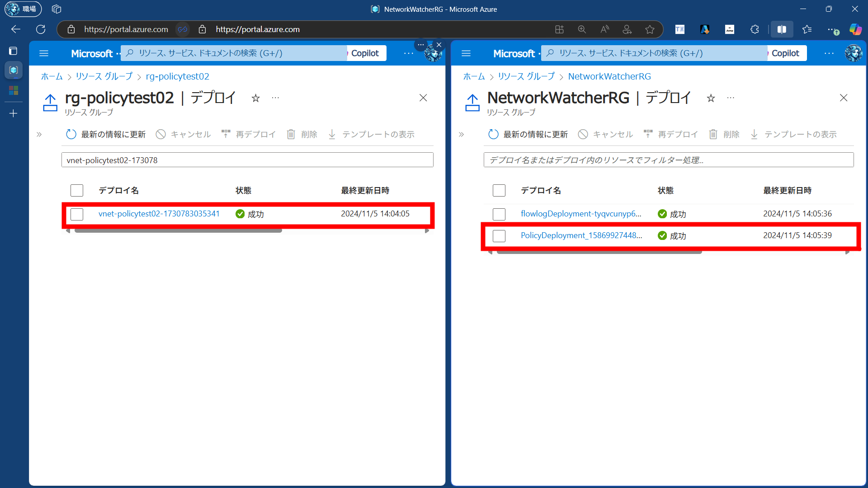
Task: Expand collapsed side menu in left pane
Action: tap(39, 134)
